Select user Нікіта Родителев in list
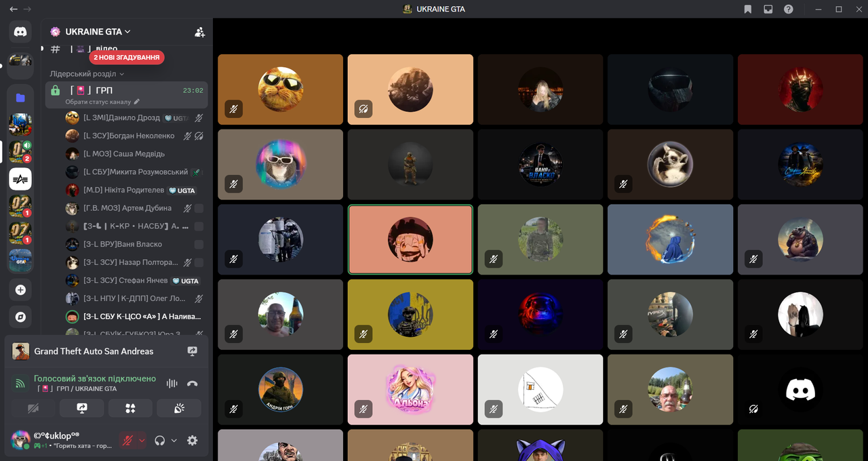 (134, 190)
